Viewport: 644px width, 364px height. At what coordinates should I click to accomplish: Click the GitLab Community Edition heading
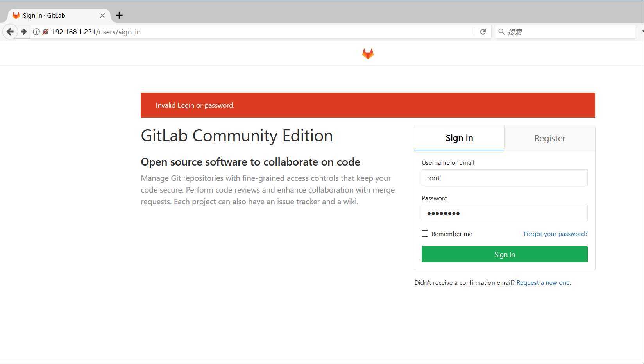[237, 136]
